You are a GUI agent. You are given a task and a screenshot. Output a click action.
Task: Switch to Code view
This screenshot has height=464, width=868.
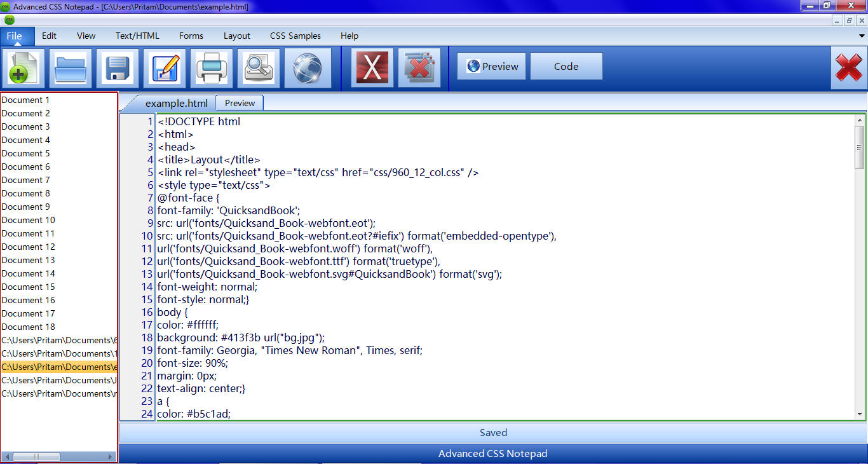(x=566, y=65)
